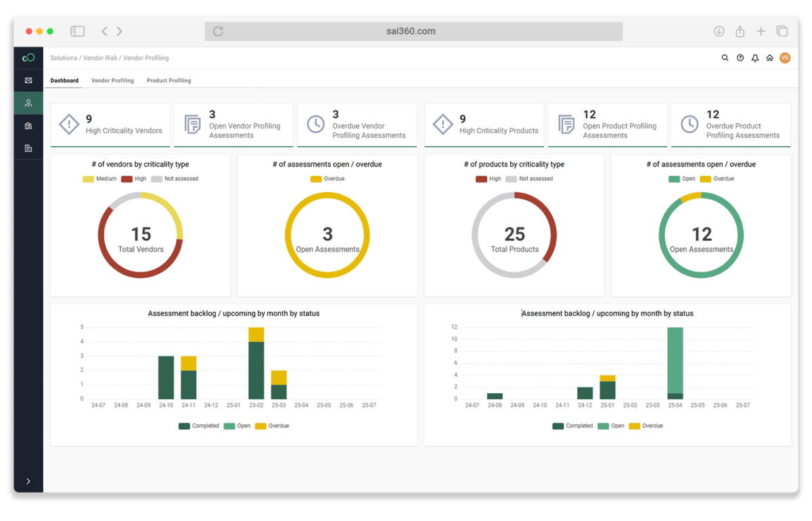Click the Overdue Vendor Profiling clock icon
This screenshot has width=812, height=521.
pyautogui.click(x=315, y=124)
